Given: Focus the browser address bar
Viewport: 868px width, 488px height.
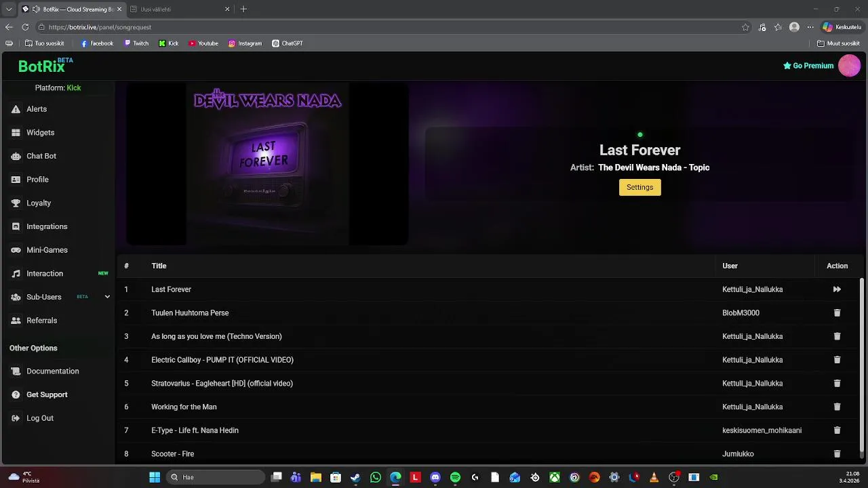Looking at the screenshot, I should tap(387, 27).
